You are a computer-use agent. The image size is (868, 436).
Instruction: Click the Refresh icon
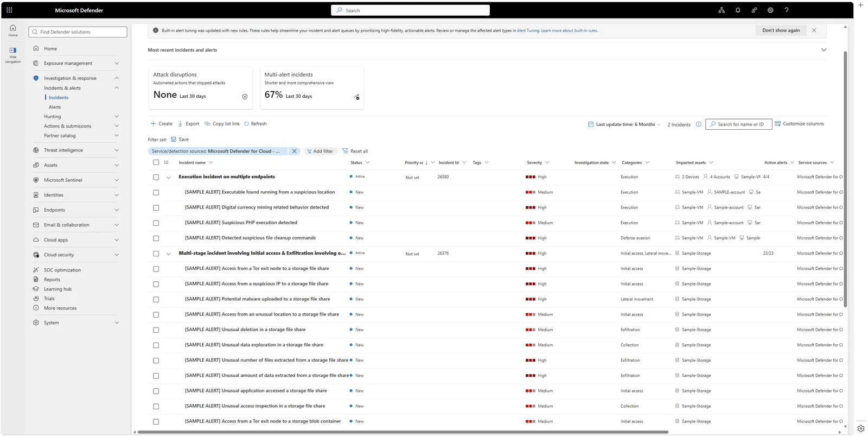[246, 124]
